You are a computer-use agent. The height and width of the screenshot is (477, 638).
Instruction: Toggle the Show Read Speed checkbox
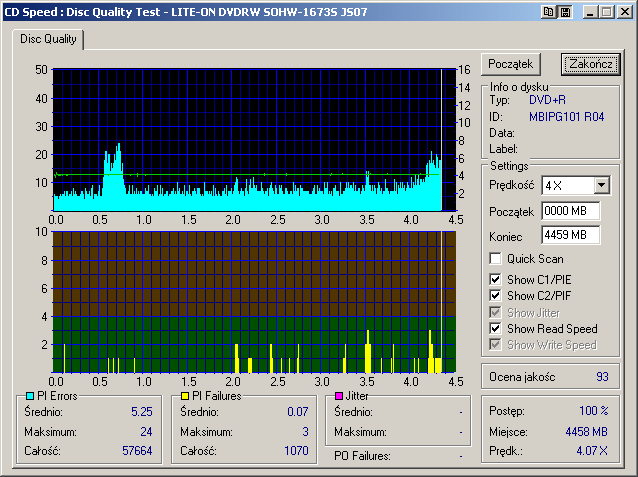495,328
